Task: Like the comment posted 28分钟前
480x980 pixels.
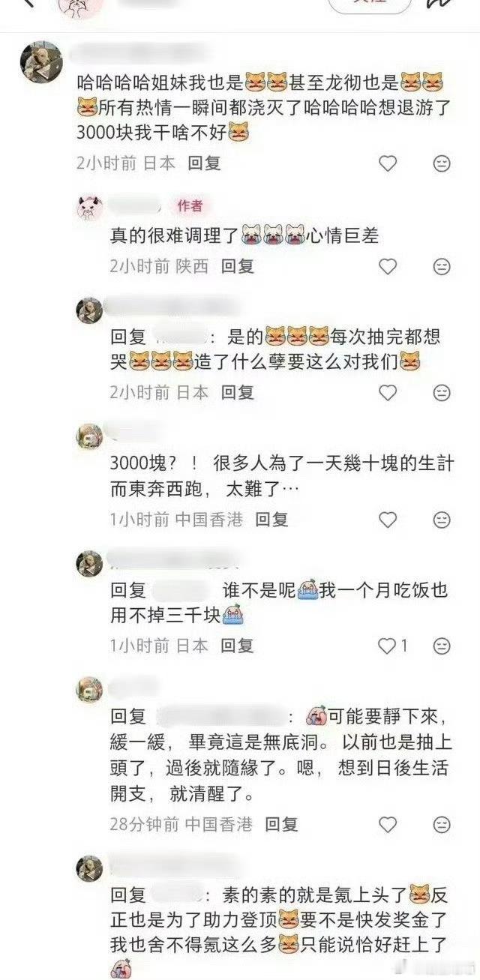Action: [387, 824]
